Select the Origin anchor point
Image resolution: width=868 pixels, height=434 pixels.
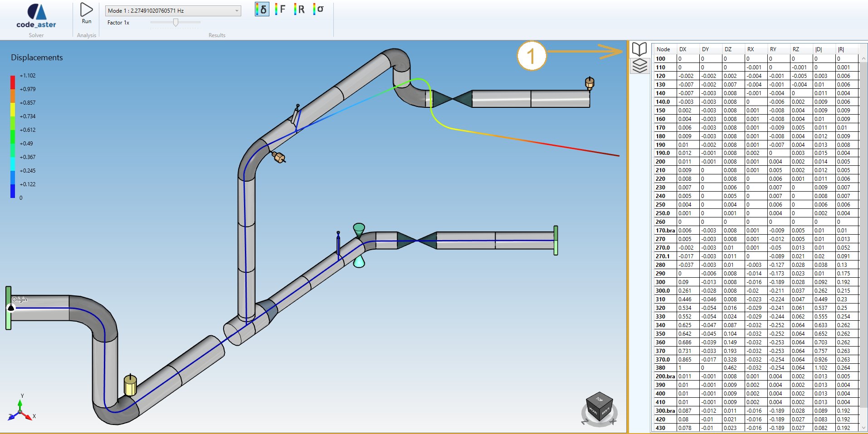click(11, 308)
